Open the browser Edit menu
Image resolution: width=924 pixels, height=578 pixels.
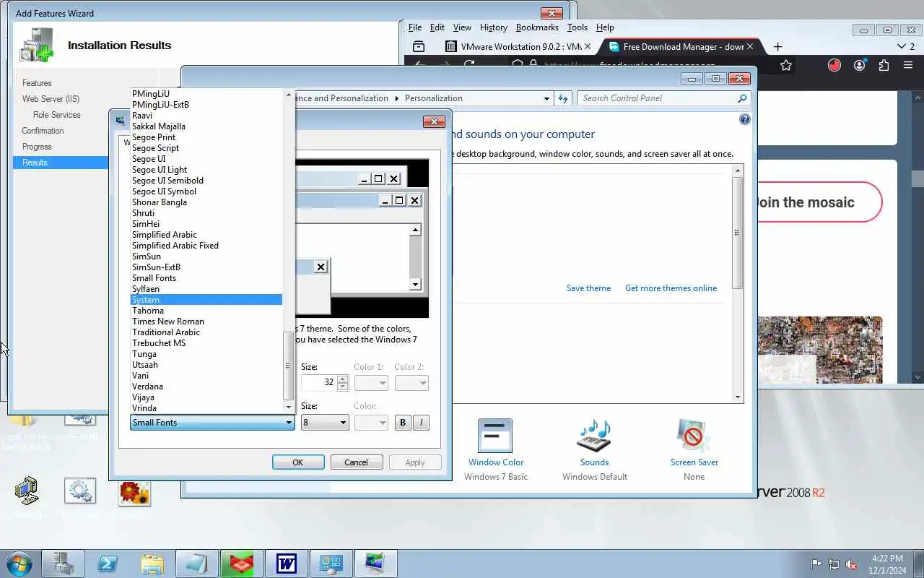[437, 27]
